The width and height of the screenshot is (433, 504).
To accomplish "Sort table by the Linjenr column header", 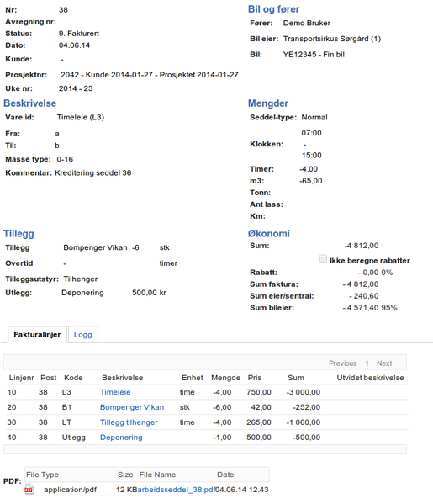I will coord(21,378).
